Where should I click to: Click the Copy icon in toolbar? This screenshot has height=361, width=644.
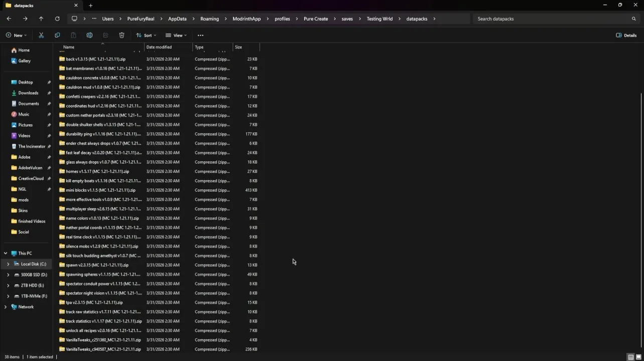point(57,35)
